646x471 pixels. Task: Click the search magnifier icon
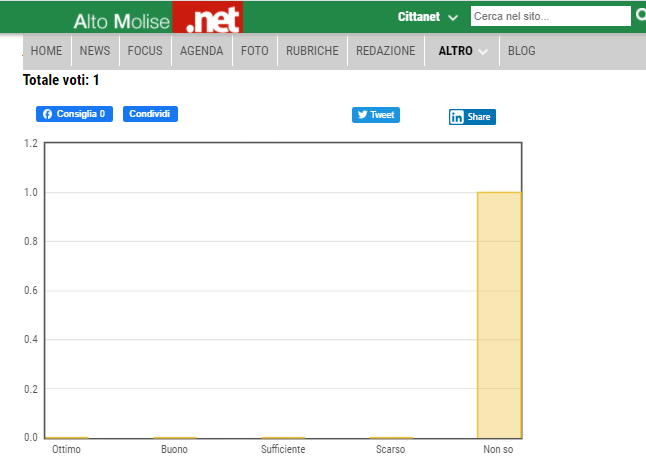640,15
